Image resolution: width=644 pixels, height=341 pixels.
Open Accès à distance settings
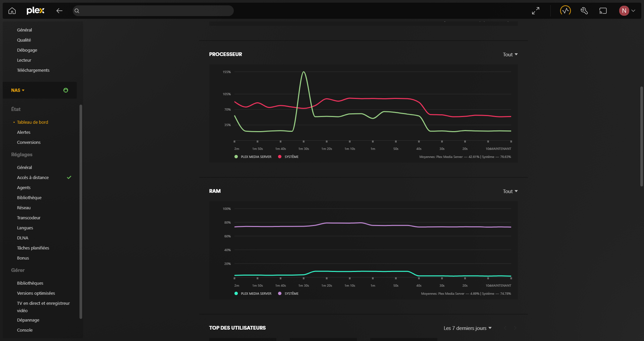pyautogui.click(x=33, y=177)
